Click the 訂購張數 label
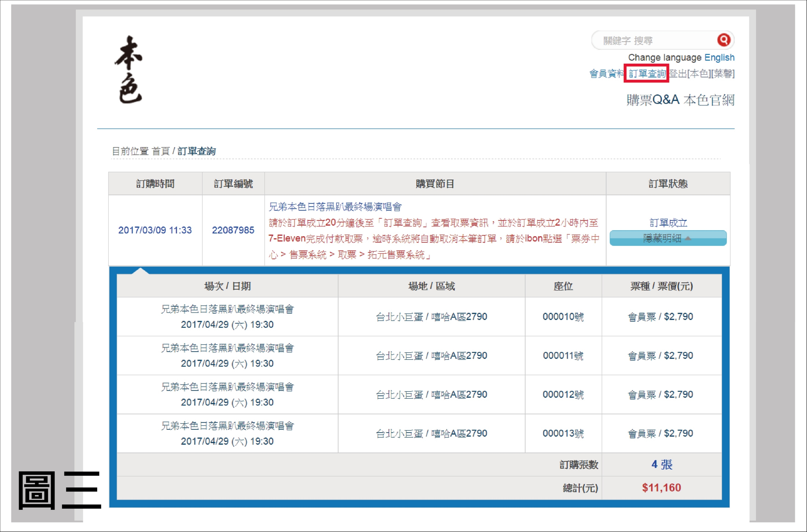 click(x=579, y=465)
